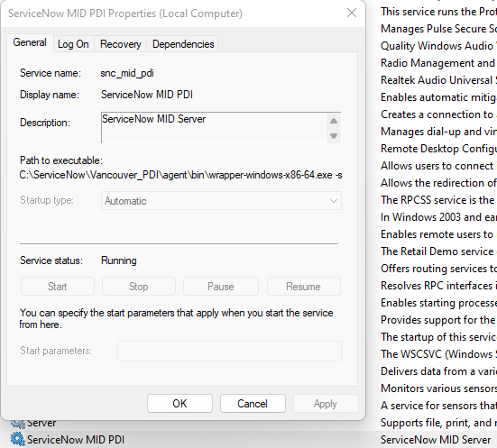This screenshot has width=497, height=448.
Task: Click the path to executable text
Action: point(180,175)
